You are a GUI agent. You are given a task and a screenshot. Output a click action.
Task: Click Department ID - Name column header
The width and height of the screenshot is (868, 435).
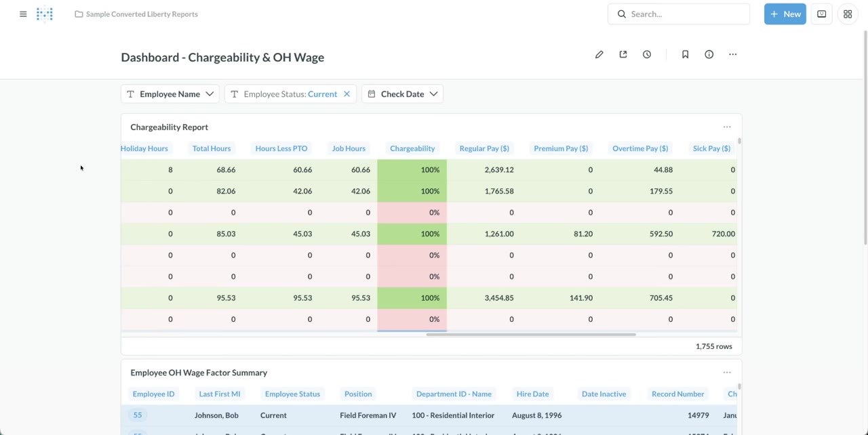pyautogui.click(x=454, y=394)
